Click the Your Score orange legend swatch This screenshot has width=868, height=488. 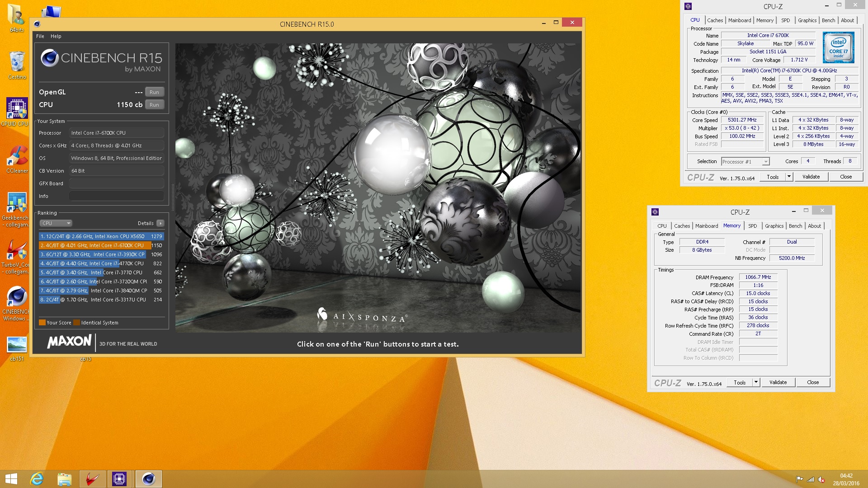click(x=42, y=323)
